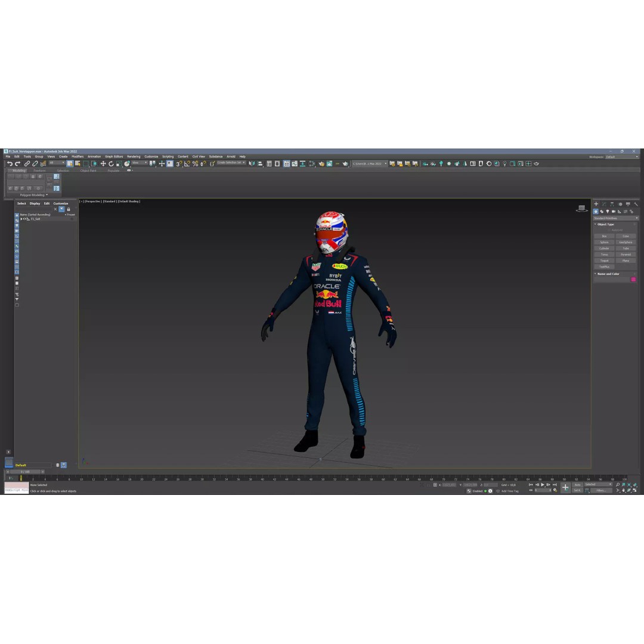The width and height of the screenshot is (644, 644).
Task: Click the Sphere primitive button
Action: coord(604,242)
